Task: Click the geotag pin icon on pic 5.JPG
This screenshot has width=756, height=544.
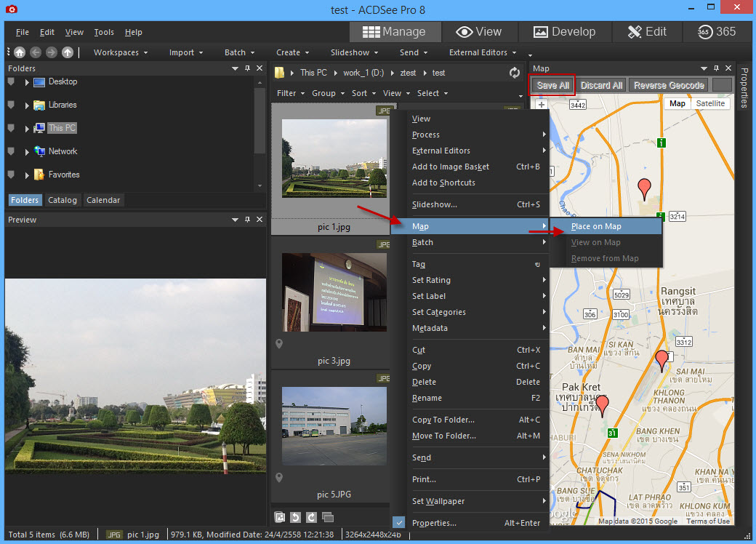Action: tap(278, 477)
